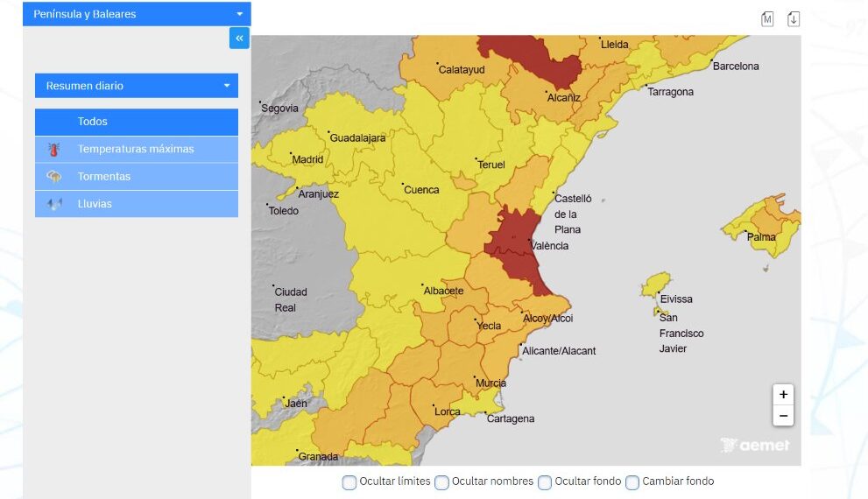Click the Granada city label

coord(318,456)
